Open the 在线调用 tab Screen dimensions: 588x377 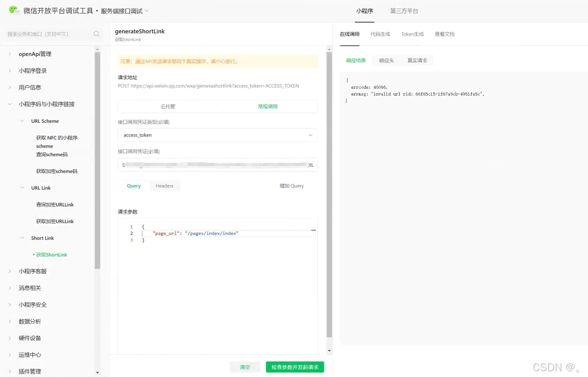[x=350, y=34]
